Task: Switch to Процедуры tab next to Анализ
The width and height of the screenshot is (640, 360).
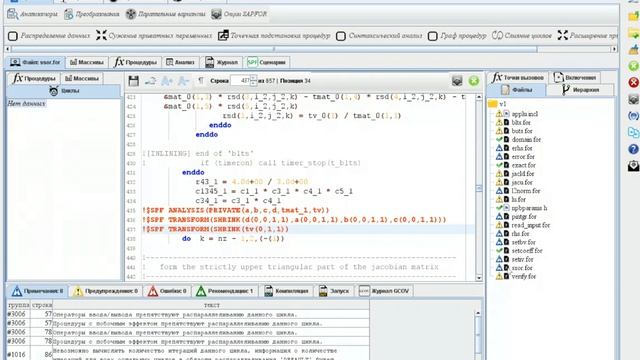Action: point(136,62)
